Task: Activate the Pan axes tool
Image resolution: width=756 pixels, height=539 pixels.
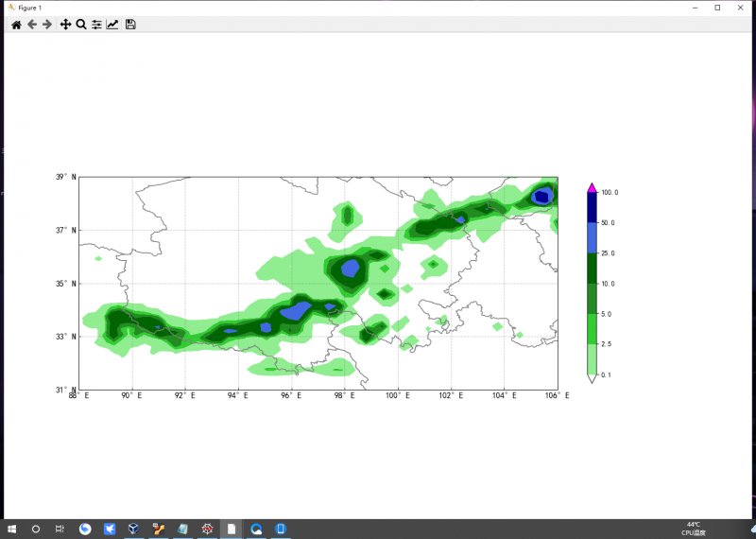Action: (65, 25)
